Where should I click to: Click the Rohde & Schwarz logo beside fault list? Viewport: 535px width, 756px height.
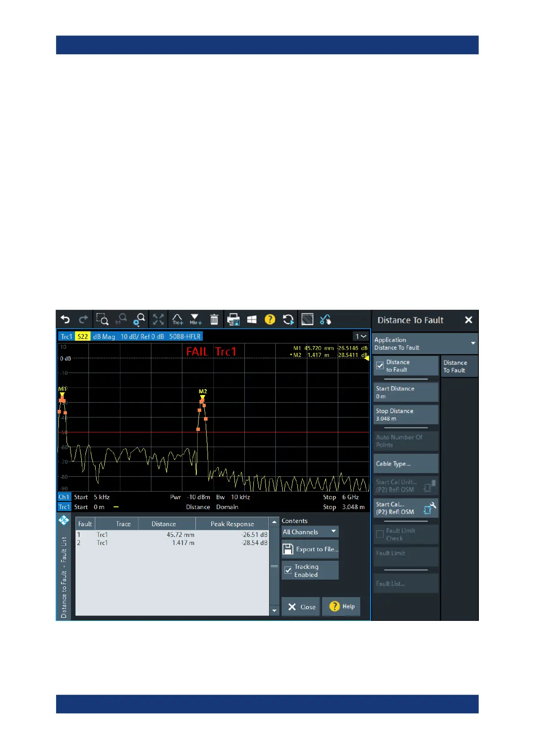point(64,520)
